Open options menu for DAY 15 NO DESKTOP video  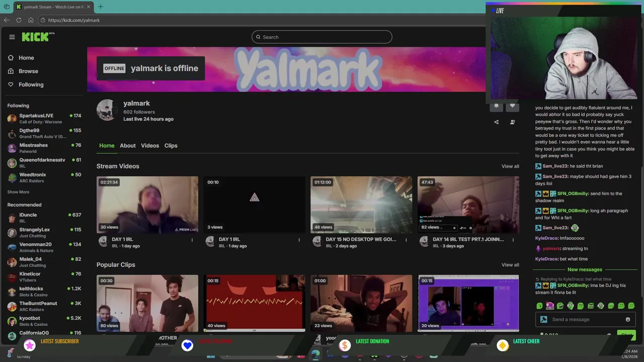pos(406,240)
